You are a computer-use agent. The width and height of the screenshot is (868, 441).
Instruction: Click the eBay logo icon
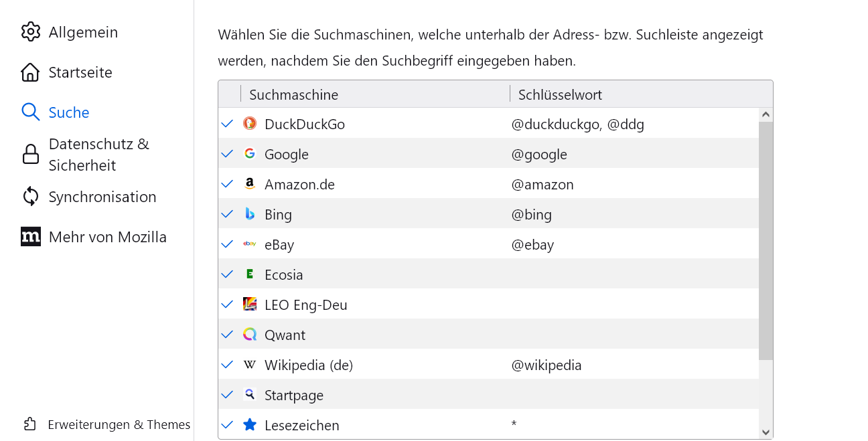250,244
